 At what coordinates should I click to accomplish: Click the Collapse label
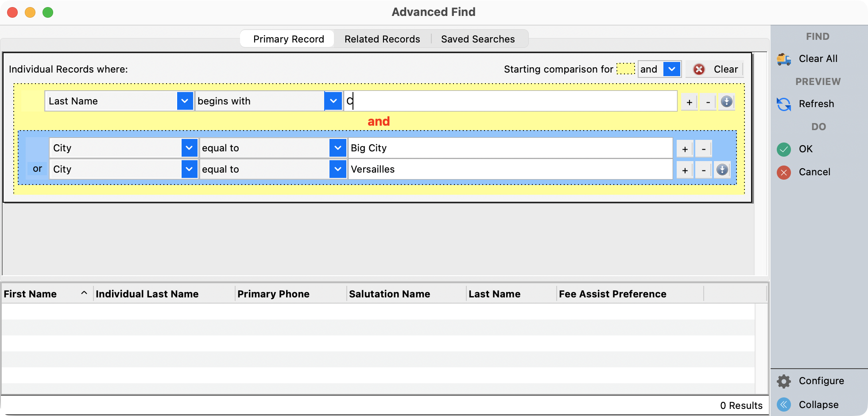tap(818, 405)
